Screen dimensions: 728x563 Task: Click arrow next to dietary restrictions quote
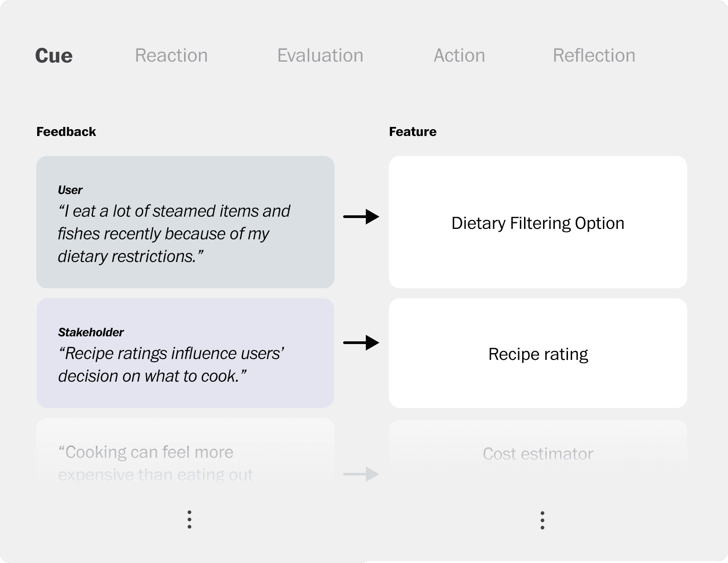(361, 217)
